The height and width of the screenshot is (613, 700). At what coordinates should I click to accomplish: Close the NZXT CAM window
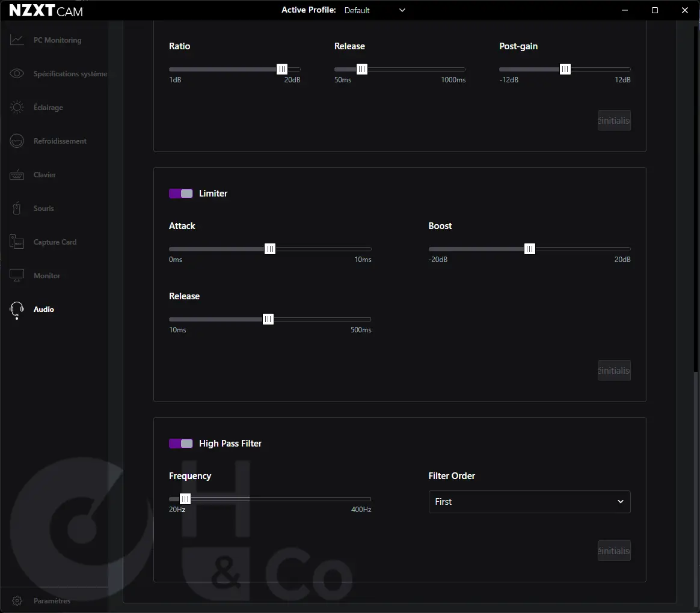685,10
